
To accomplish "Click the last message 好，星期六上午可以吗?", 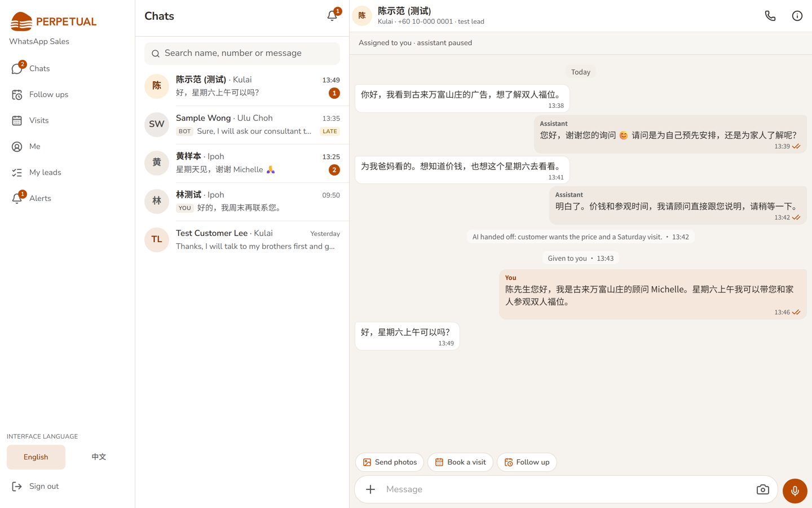I will click(x=407, y=336).
